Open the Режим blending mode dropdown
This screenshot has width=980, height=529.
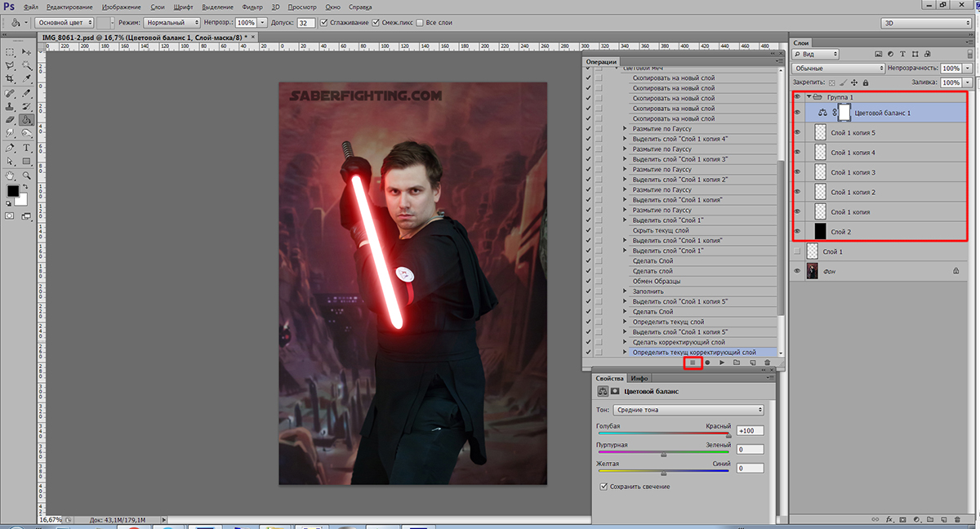click(172, 22)
